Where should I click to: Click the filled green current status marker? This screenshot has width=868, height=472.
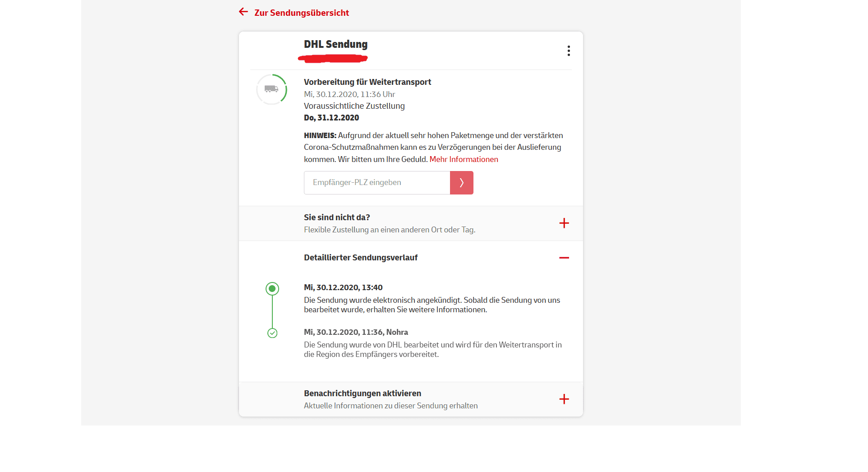point(272,289)
